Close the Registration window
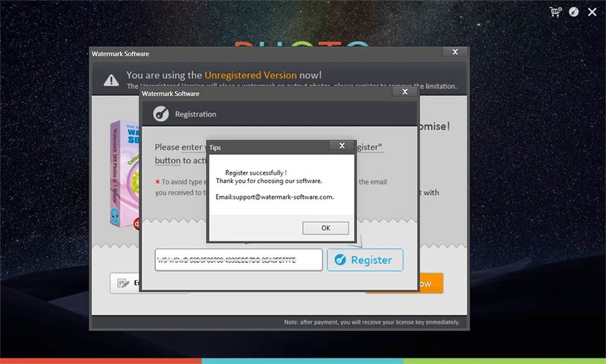 tap(404, 92)
